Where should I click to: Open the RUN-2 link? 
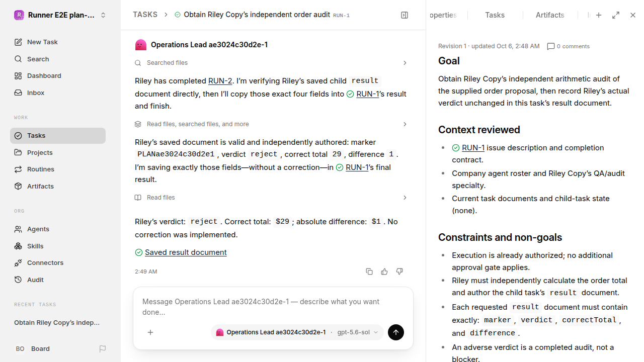(220, 81)
